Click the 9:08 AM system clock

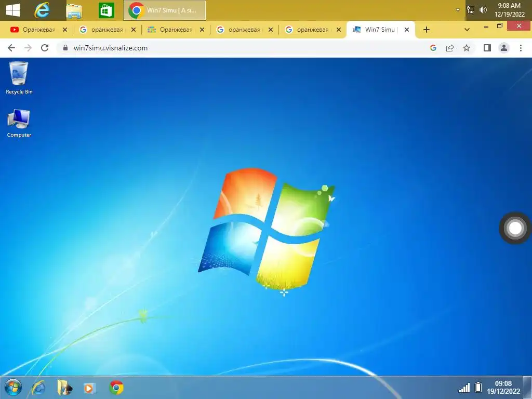509,10
